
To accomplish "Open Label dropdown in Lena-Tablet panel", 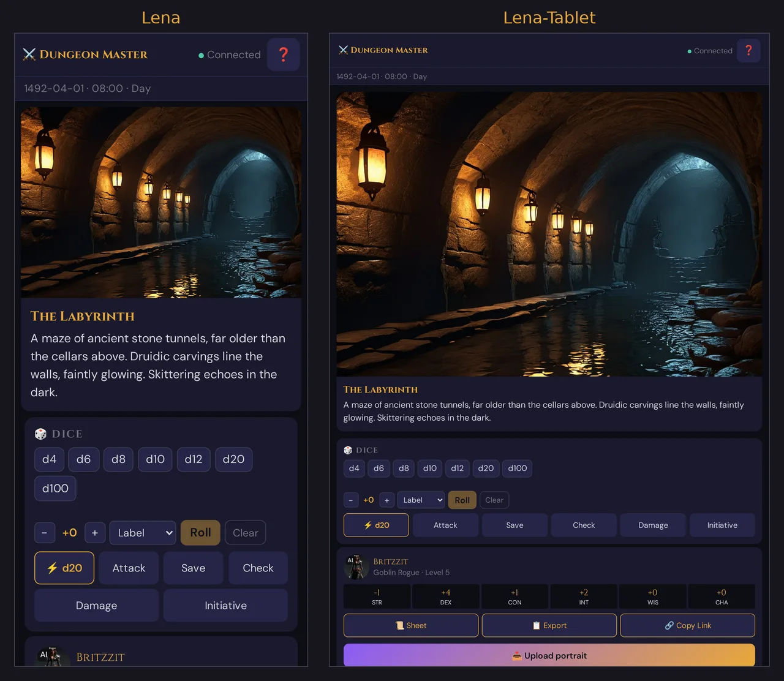I will pyautogui.click(x=421, y=500).
